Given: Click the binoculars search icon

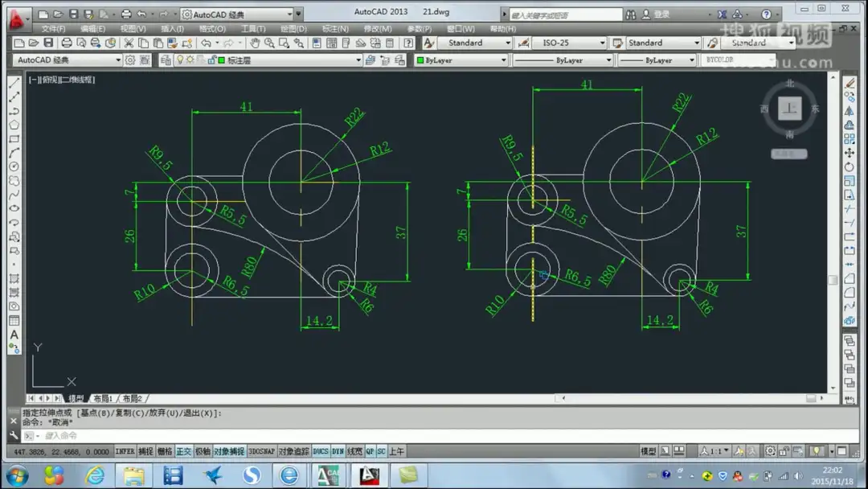Looking at the screenshot, I should click(631, 14).
